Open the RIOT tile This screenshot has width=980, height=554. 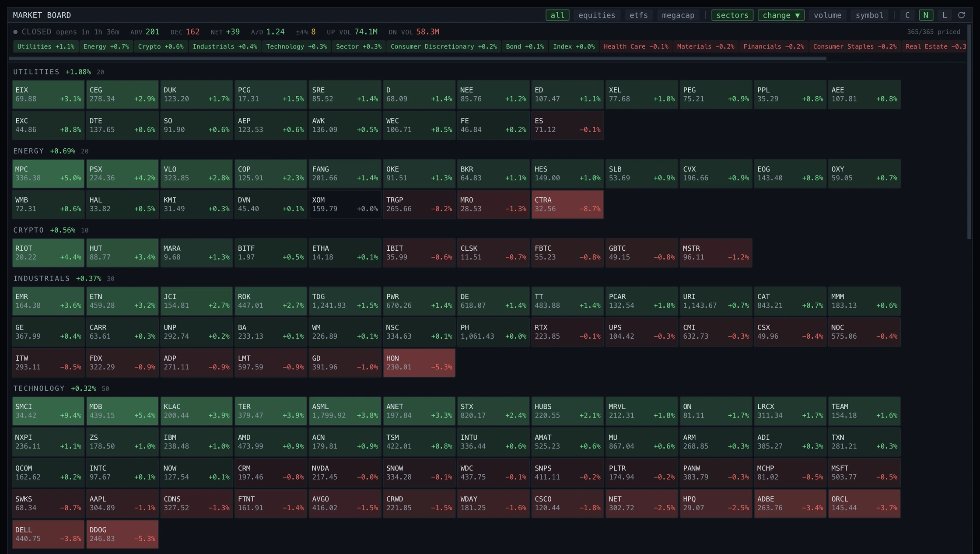coord(48,252)
